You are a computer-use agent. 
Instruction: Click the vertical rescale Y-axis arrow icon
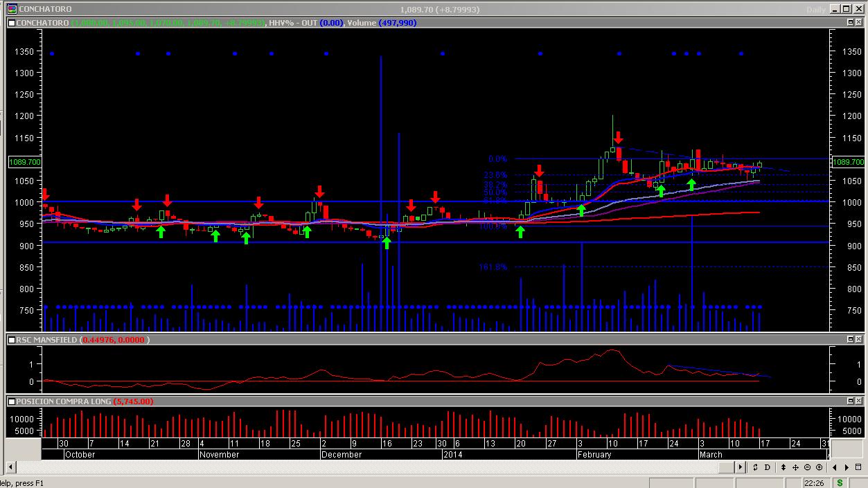click(x=784, y=467)
